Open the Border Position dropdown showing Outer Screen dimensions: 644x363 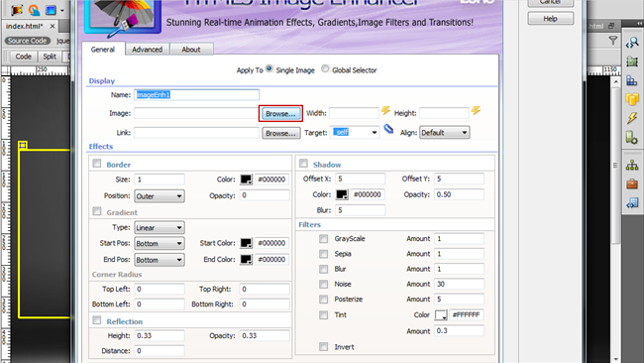pos(160,196)
